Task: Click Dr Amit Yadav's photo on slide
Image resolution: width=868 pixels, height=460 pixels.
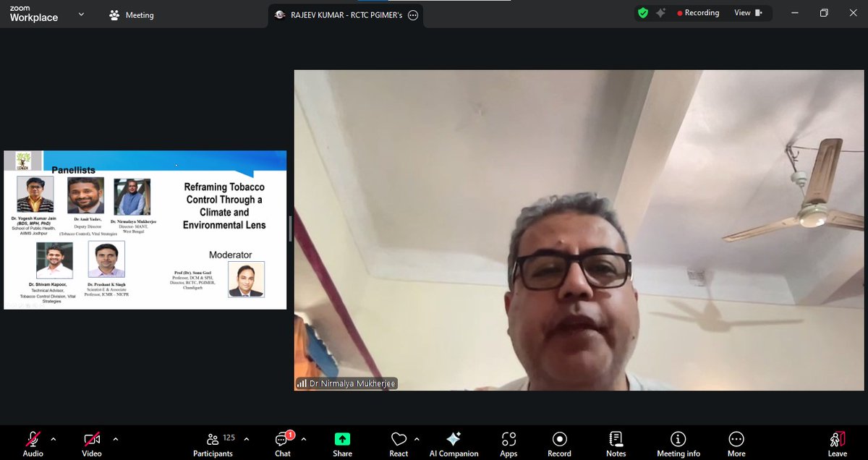Action: (x=85, y=196)
